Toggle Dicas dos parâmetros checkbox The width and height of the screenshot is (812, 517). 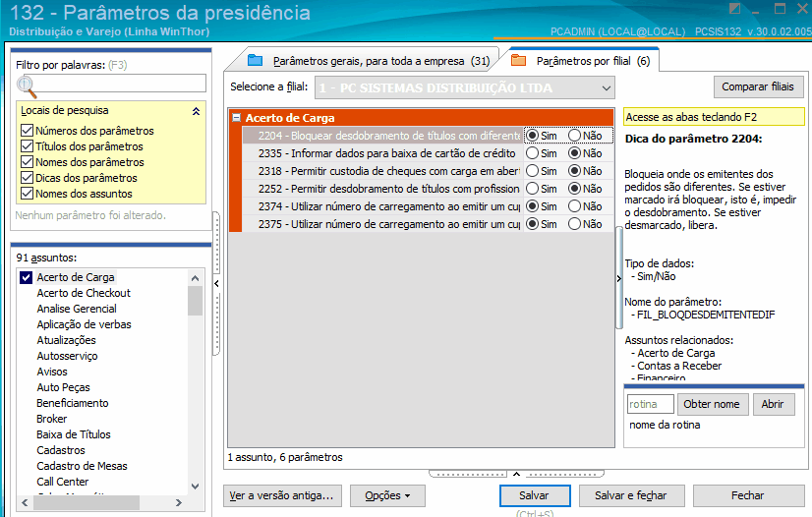point(27,178)
